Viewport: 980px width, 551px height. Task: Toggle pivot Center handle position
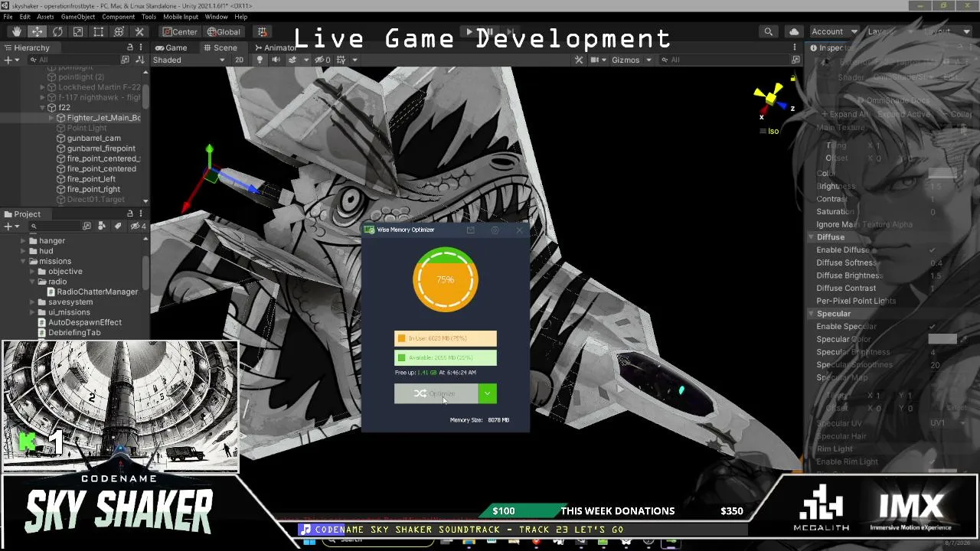[x=181, y=31]
